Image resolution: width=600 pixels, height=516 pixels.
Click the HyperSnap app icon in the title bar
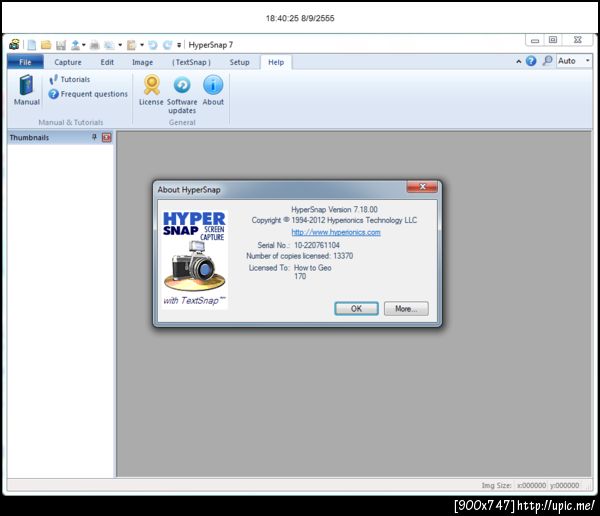tap(15, 45)
